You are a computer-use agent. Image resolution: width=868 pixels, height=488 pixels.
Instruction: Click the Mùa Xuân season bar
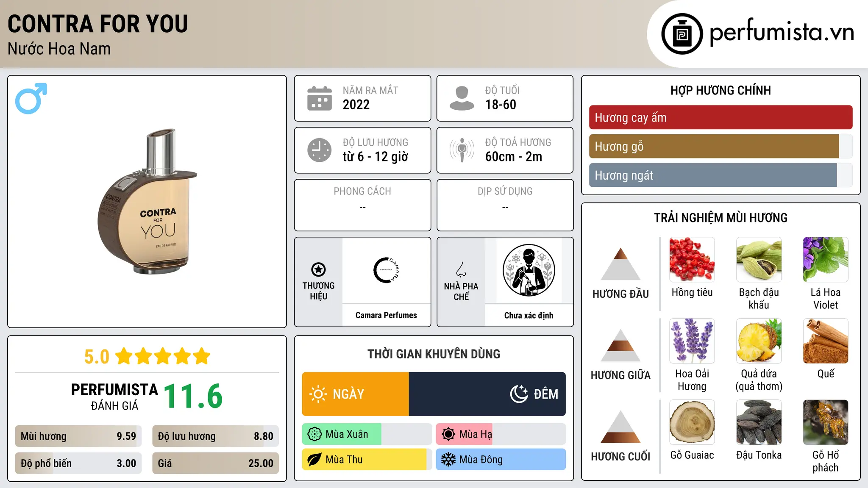(x=367, y=434)
